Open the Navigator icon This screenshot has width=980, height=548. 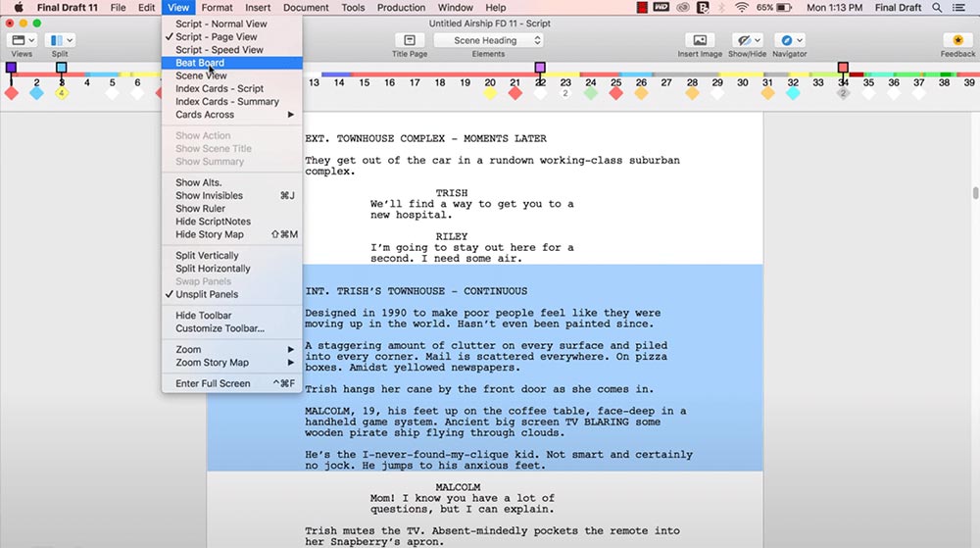[789, 40]
